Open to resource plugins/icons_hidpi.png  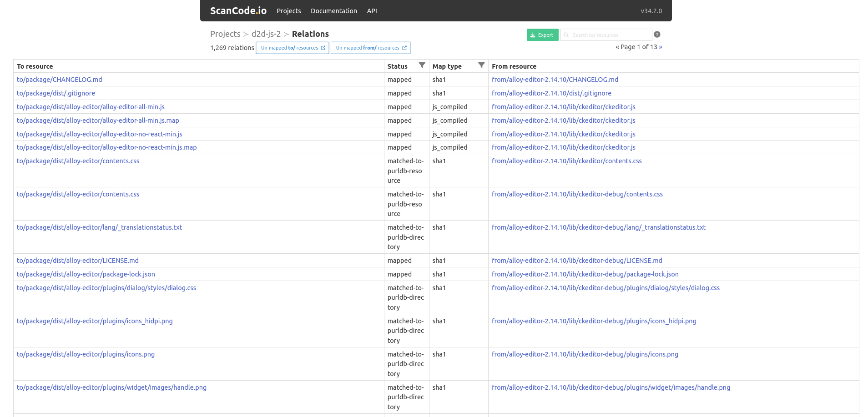(x=95, y=321)
